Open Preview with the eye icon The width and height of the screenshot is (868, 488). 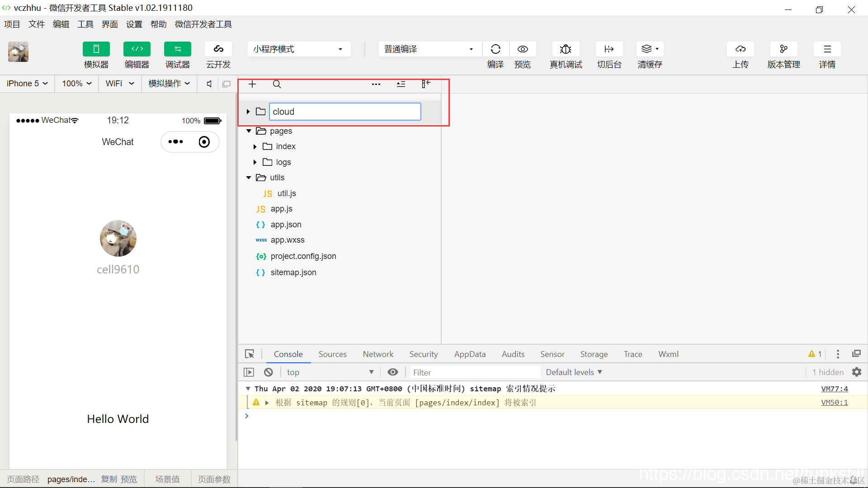(x=523, y=49)
